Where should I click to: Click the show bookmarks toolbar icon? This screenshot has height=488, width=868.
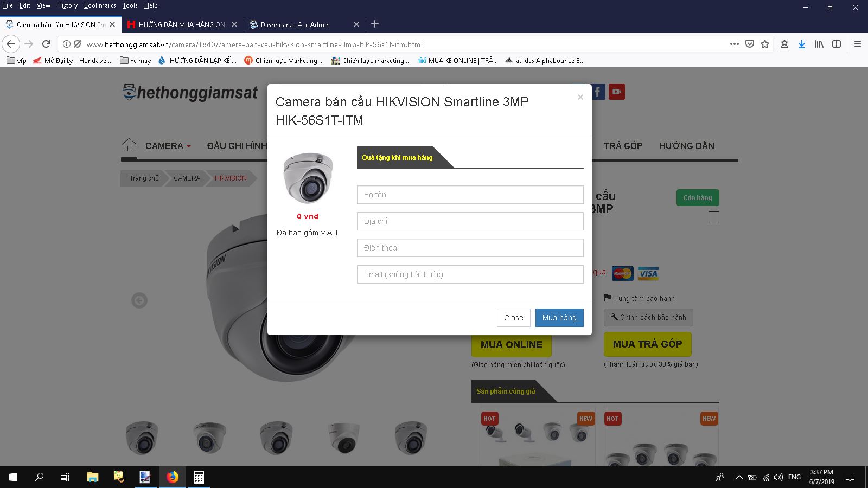tap(784, 44)
